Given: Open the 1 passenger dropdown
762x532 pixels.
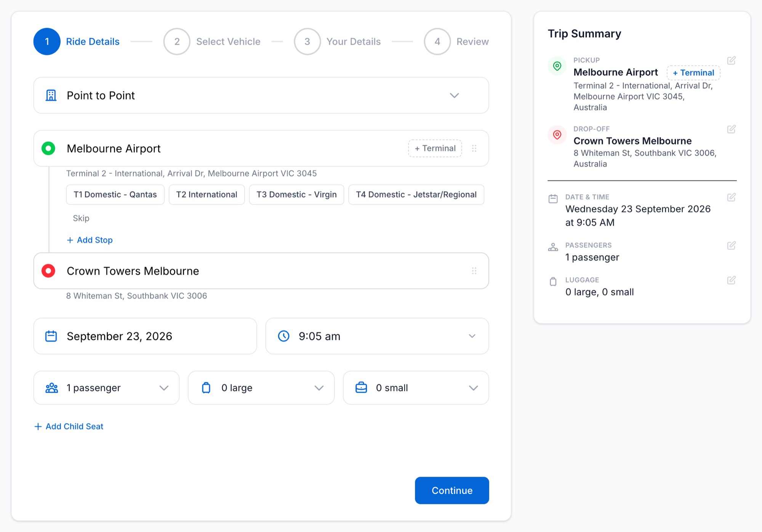Looking at the screenshot, I should pos(106,388).
